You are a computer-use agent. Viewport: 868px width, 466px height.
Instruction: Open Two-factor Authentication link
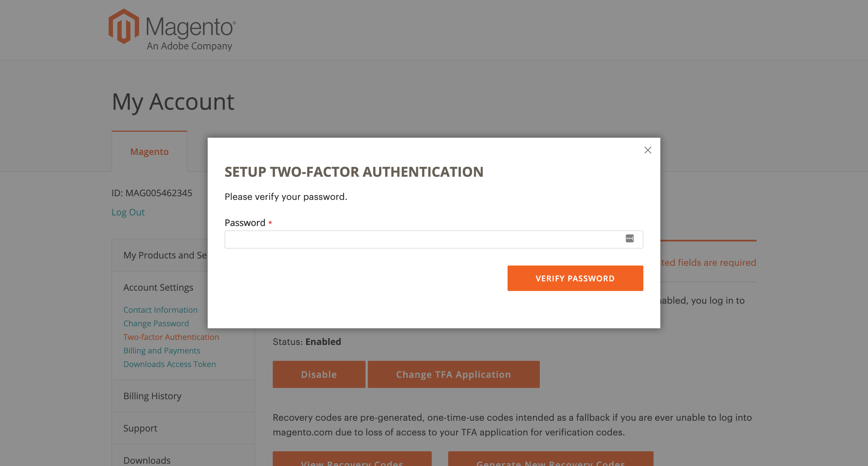click(x=171, y=337)
